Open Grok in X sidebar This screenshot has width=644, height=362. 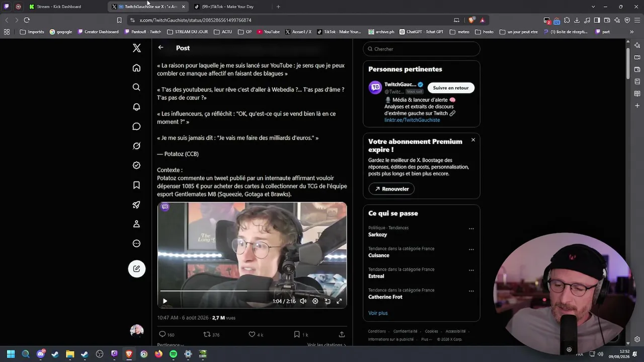(x=136, y=146)
